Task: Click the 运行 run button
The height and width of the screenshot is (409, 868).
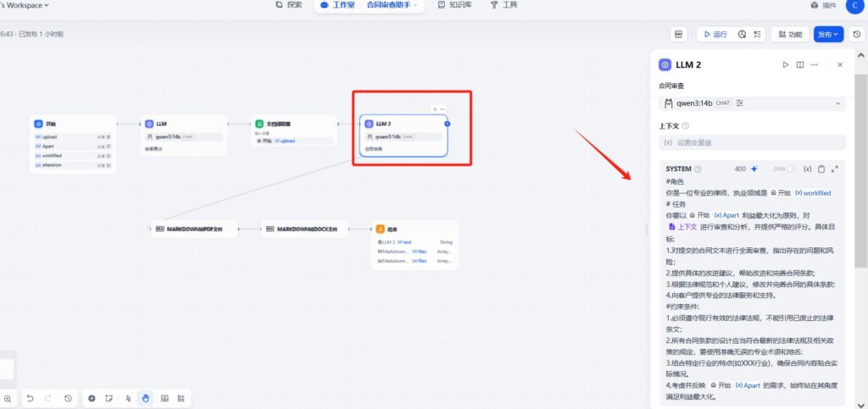Action: 713,35
